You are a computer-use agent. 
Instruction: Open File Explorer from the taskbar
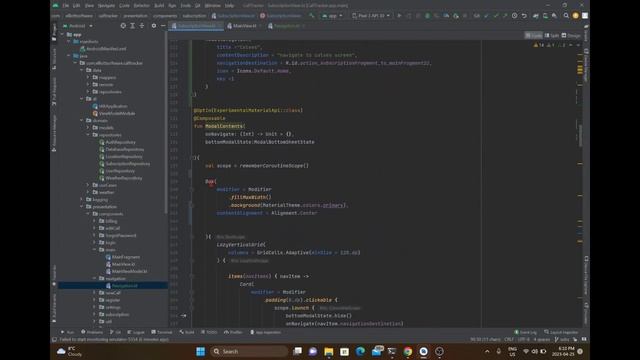pyautogui.click(x=329, y=351)
